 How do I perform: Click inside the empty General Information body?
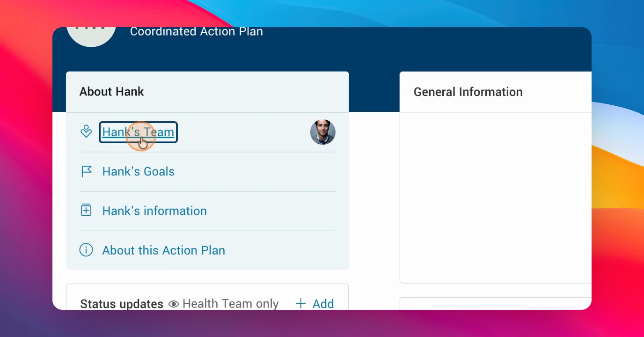pos(496,197)
